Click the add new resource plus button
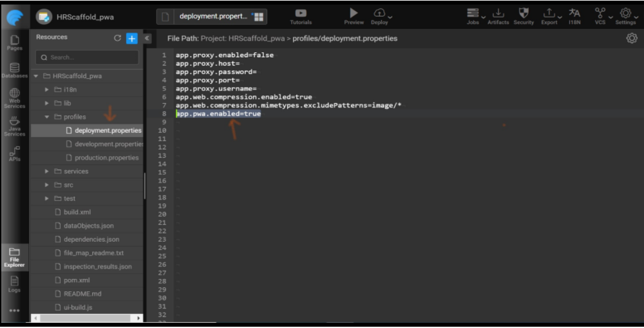This screenshot has width=644, height=328. 132,38
